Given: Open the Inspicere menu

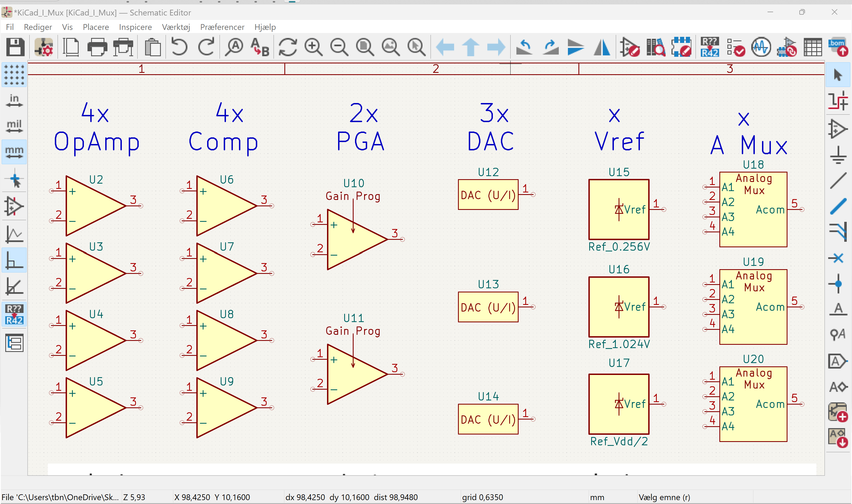Looking at the screenshot, I should tap(135, 27).
